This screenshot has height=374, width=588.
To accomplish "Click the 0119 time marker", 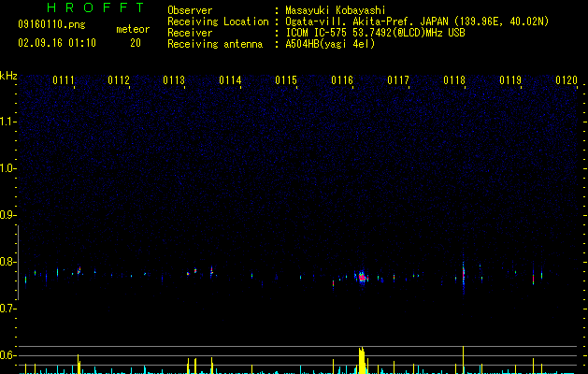I will coord(510,80).
